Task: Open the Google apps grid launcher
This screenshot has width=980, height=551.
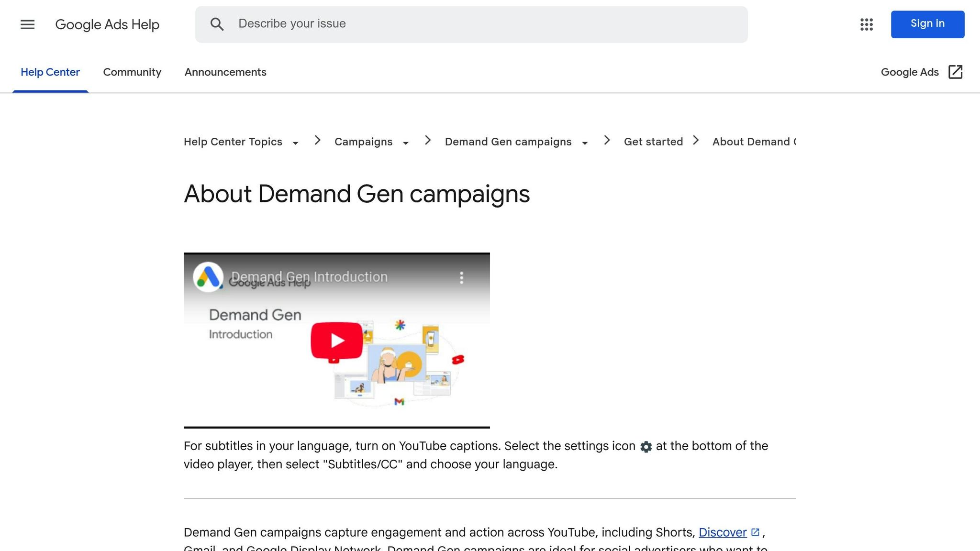Action: tap(866, 24)
